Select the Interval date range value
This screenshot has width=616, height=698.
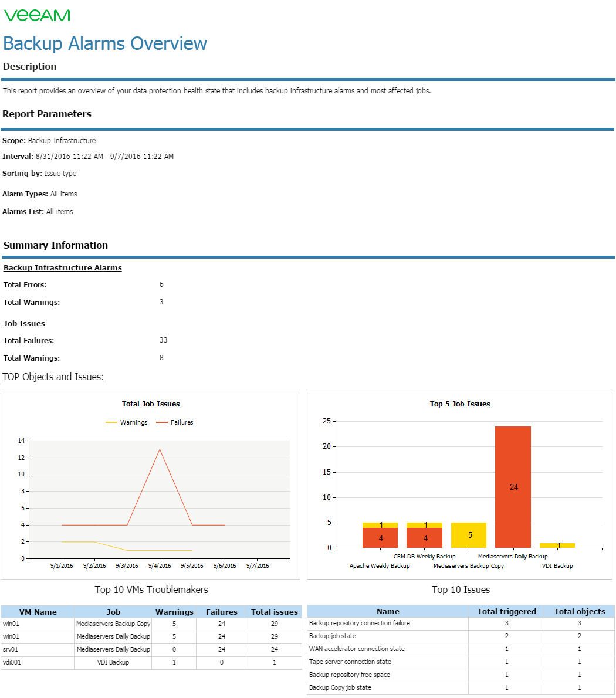(x=104, y=157)
